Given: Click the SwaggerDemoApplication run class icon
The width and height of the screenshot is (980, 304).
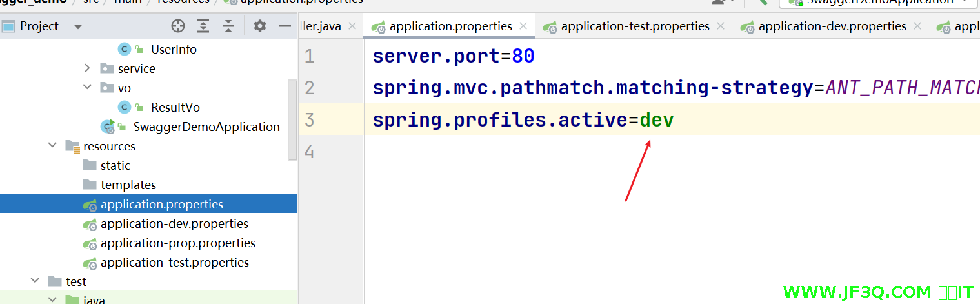Looking at the screenshot, I should pyautogui.click(x=107, y=127).
